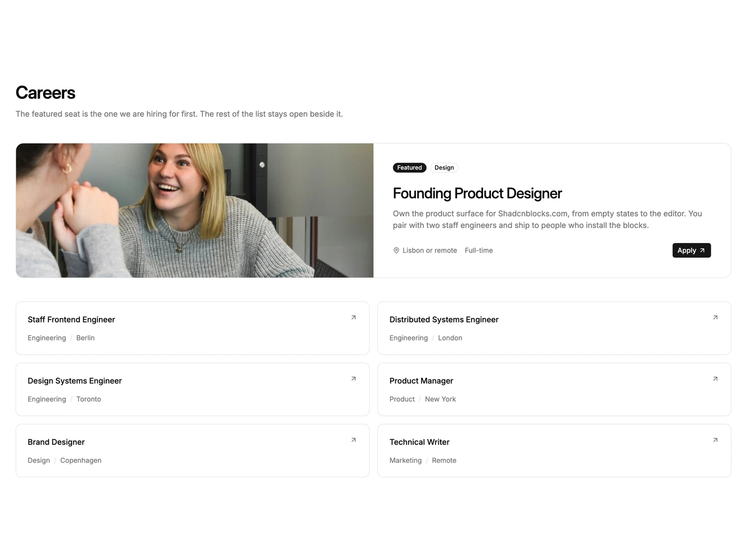Click Engineering label under Staff Frontend Engineer

(x=47, y=338)
